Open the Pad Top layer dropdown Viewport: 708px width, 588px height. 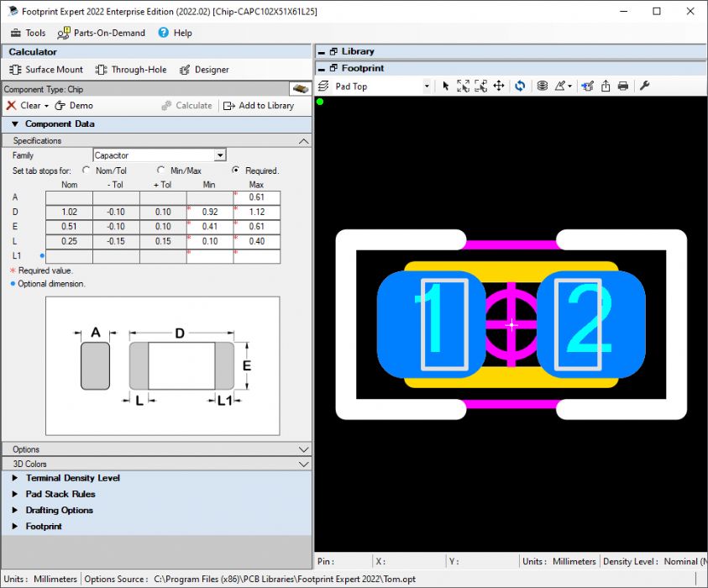click(426, 87)
